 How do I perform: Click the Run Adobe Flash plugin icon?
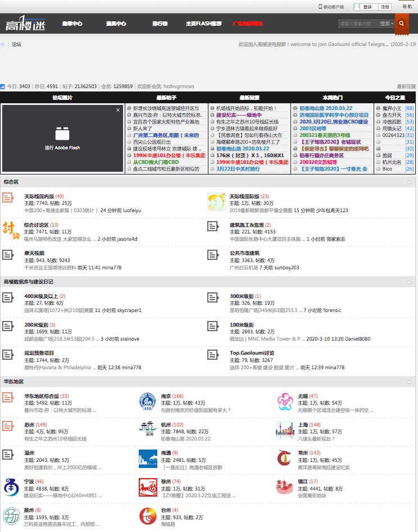pos(62,134)
